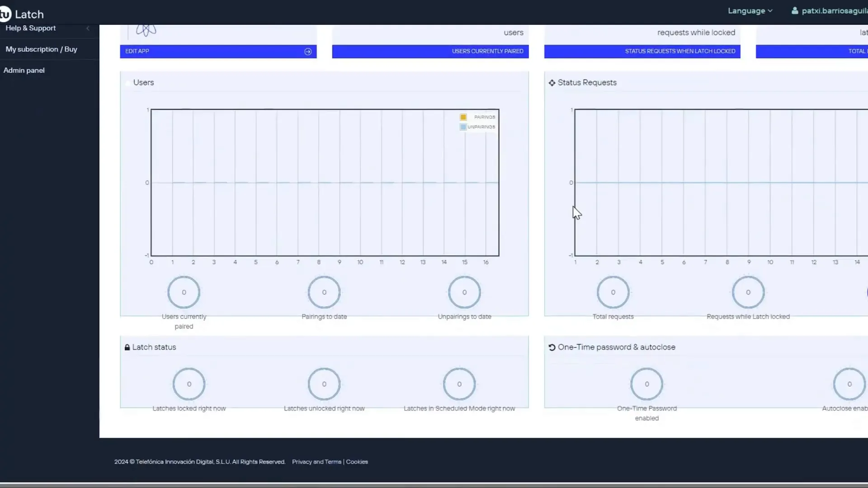
Task: Click the EDIT APP button
Action: [218, 52]
